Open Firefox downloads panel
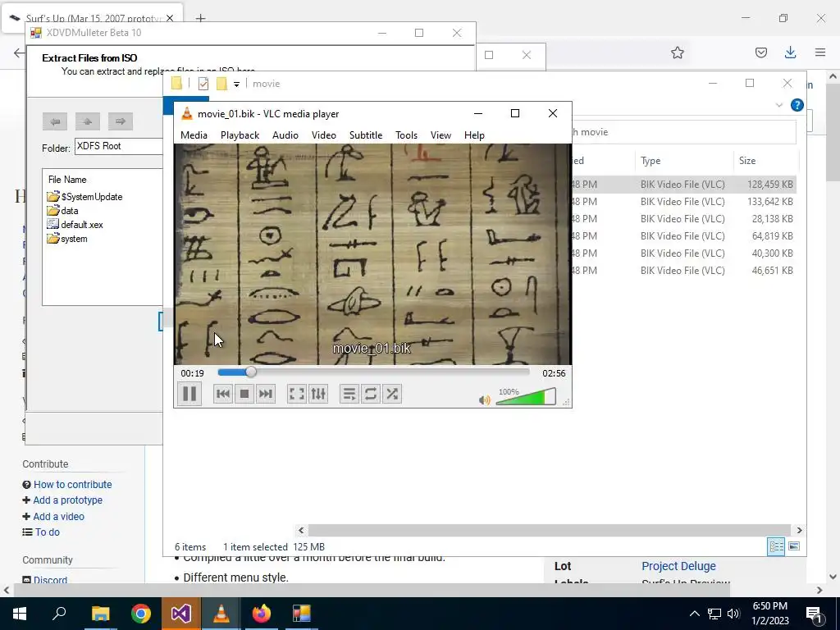The height and width of the screenshot is (630, 840). [790, 52]
